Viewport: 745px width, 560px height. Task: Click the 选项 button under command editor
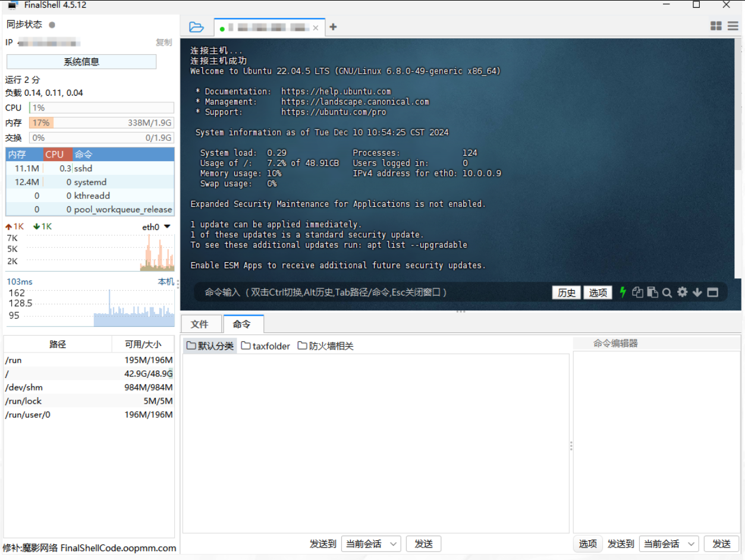(588, 544)
